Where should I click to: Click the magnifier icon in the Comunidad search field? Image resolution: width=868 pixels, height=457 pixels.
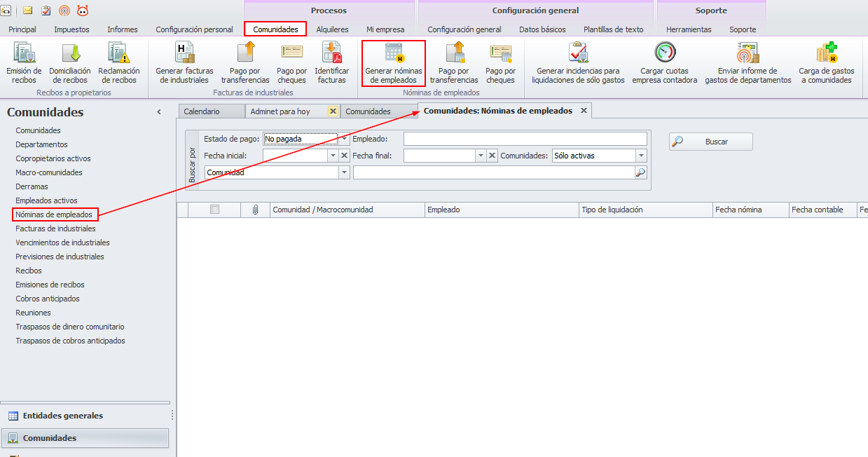[640, 172]
